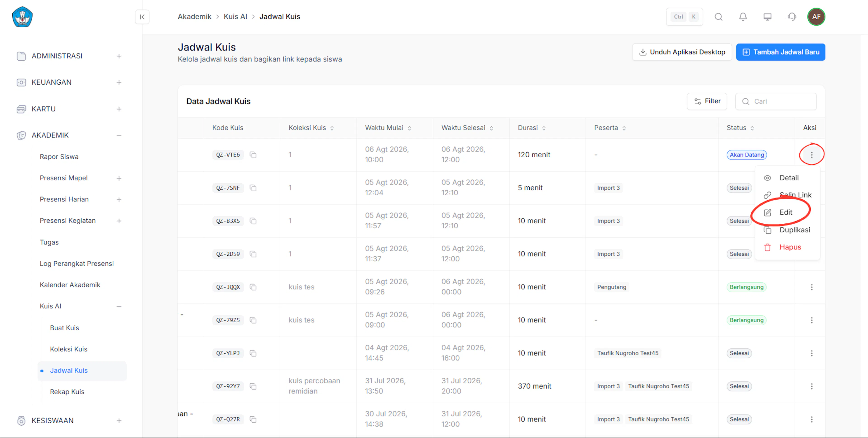Copy quiz code QZ-83XS
The image size is (868, 438).
(253, 221)
